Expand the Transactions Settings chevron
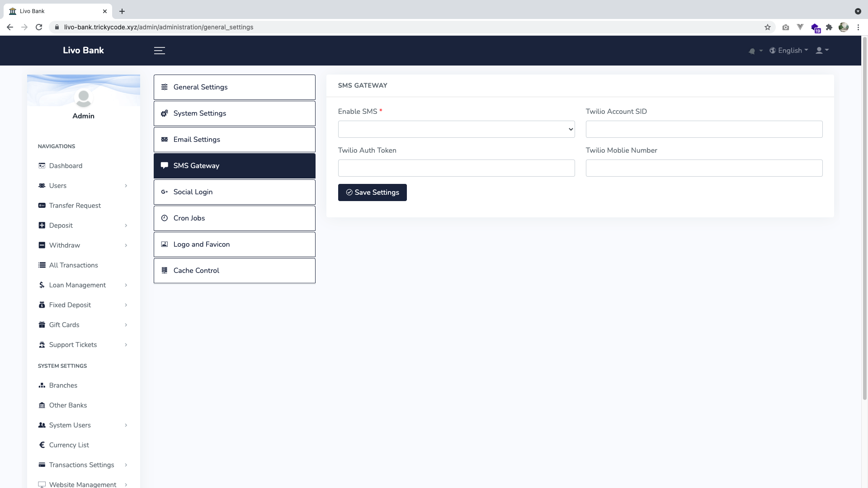Image resolution: width=868 pixels, height=488 pixels. pyautogui.click(x=126, y=465)
